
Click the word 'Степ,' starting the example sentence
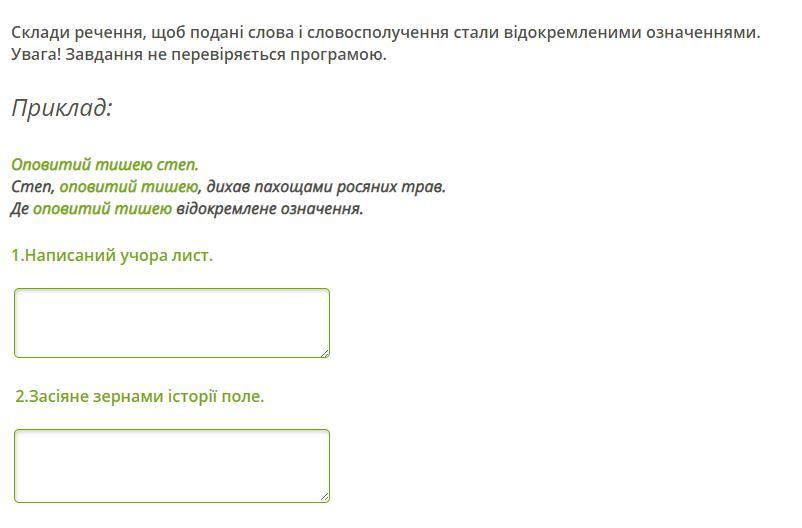33,187
